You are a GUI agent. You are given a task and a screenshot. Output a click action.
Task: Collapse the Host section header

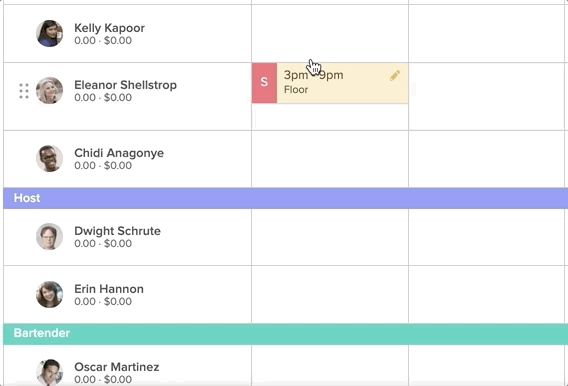[x=285, y=198]
